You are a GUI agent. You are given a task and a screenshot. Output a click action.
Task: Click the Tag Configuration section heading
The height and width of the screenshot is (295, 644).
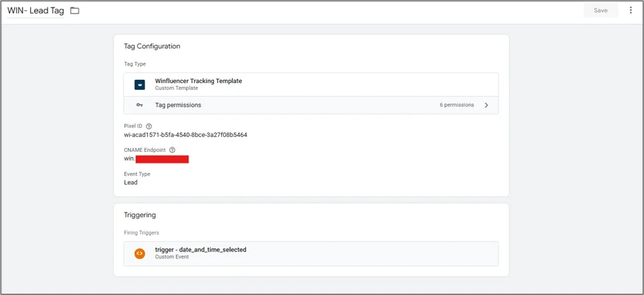coord(151,46)
